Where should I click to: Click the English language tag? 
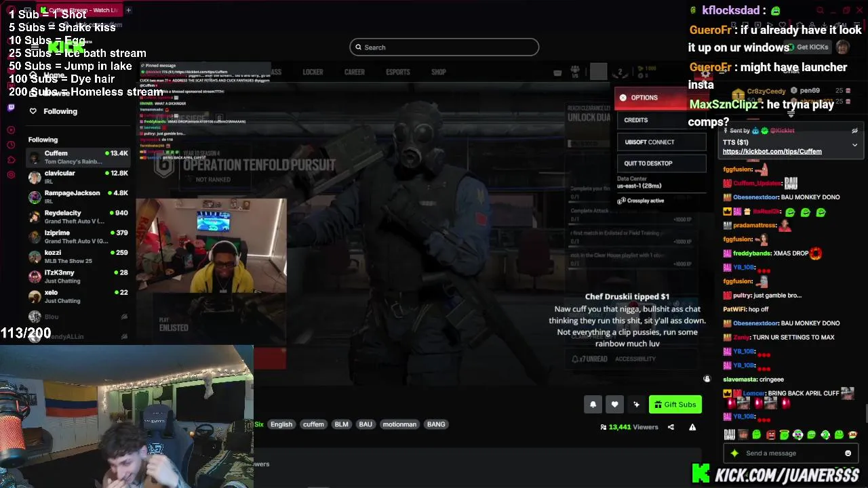click(281, 424)
